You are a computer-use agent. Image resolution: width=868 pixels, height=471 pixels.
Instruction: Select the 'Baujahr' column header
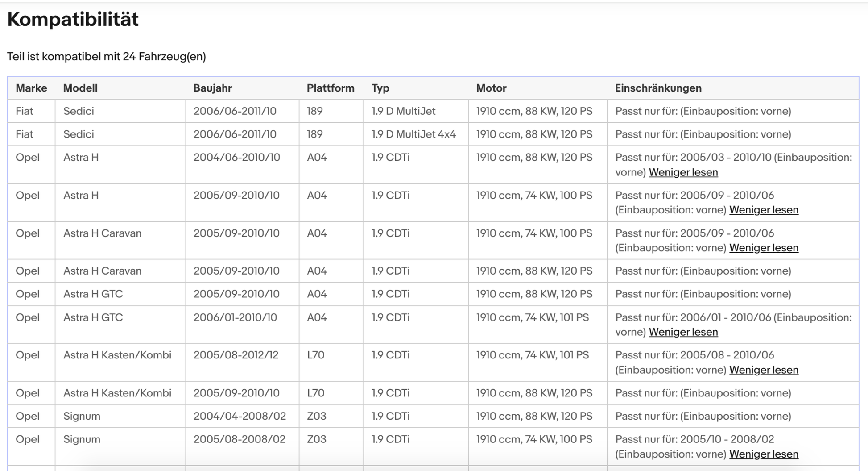[x=212, y=88]
